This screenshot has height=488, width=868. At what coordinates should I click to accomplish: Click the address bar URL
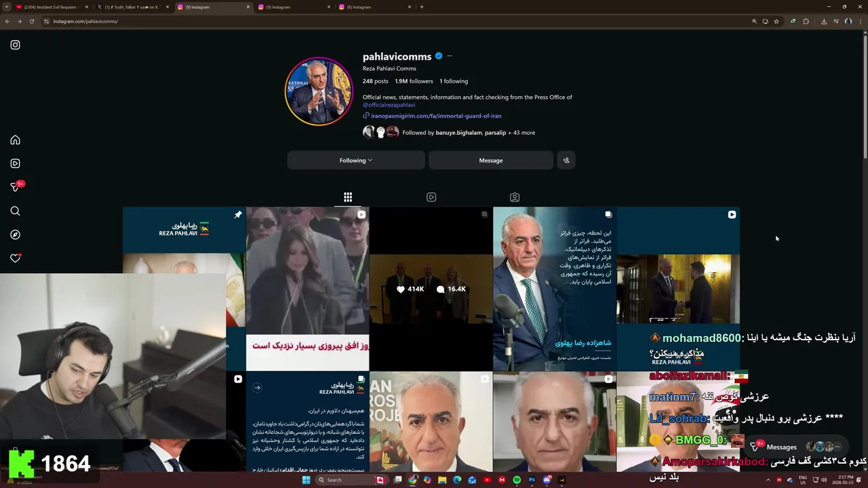pyautogui.click(x=85, y=21)
